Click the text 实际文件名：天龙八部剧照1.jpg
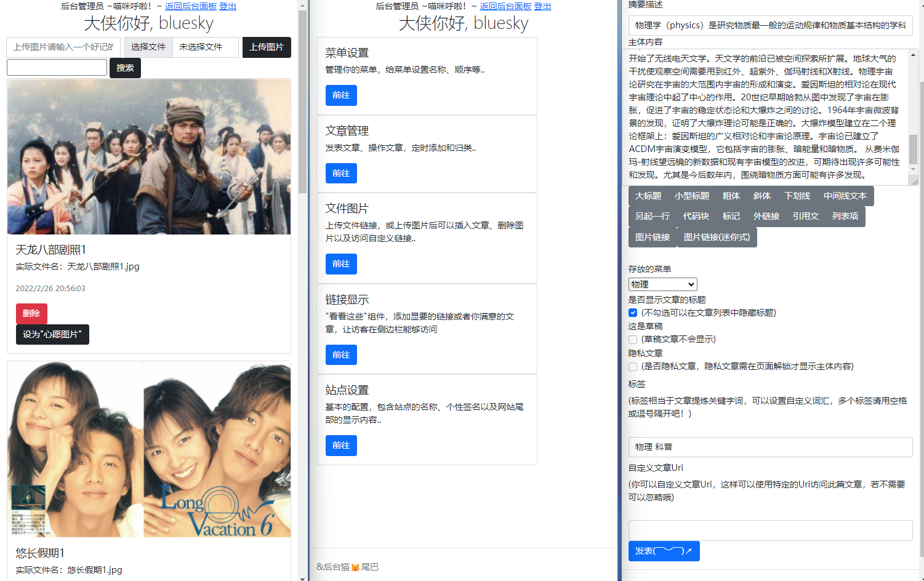 point(78,266)
